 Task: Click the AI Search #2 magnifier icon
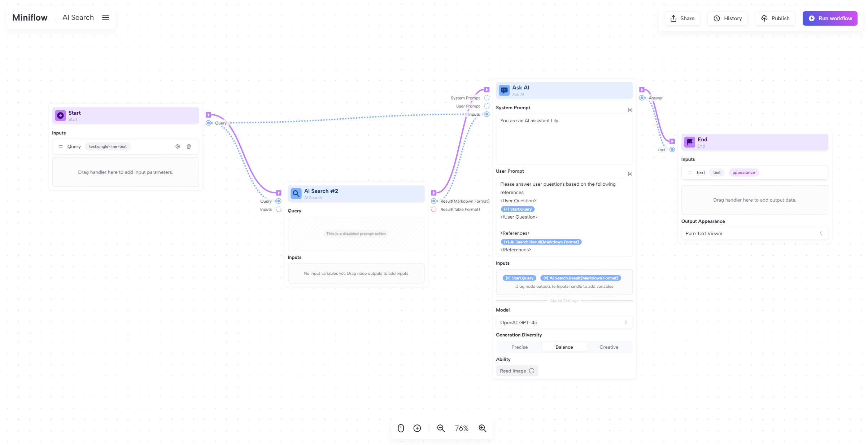[x=296, y=194]
